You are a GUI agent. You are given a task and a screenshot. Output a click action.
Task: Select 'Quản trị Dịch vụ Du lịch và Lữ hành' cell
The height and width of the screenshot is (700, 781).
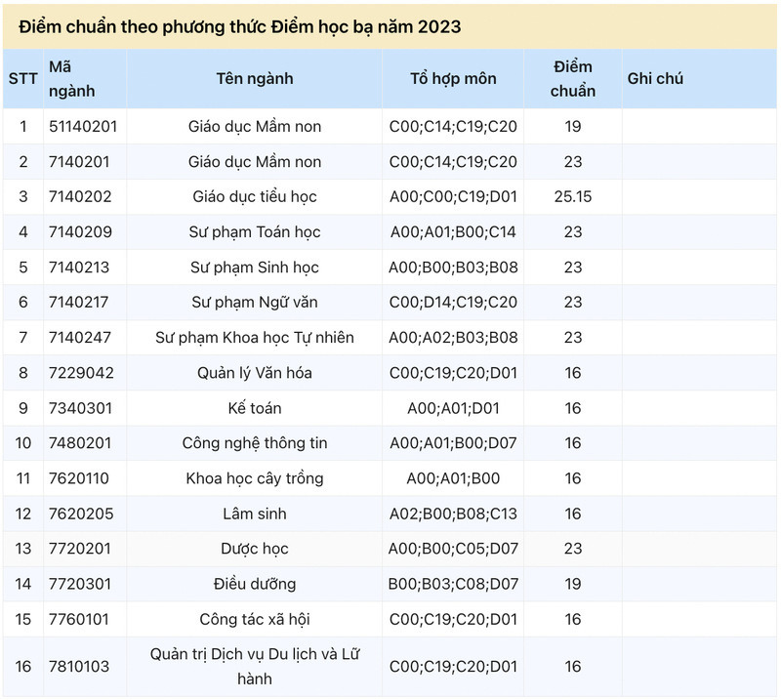255,667
